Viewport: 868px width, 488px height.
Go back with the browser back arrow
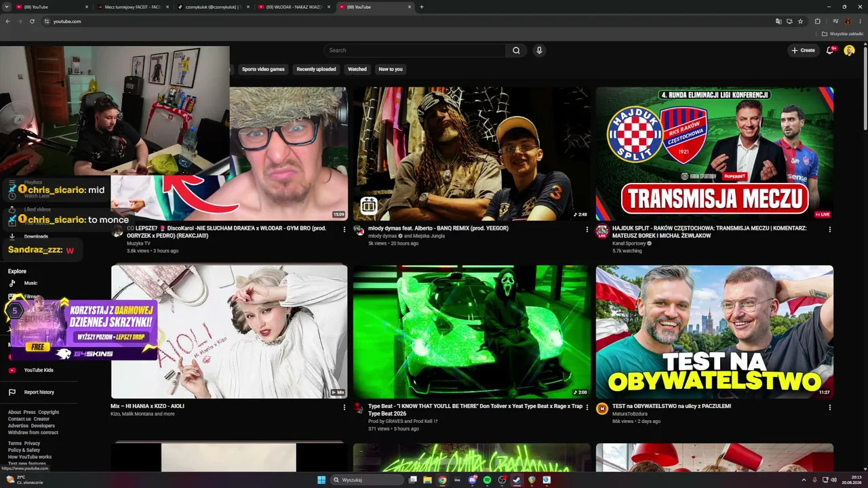[7, 21]
